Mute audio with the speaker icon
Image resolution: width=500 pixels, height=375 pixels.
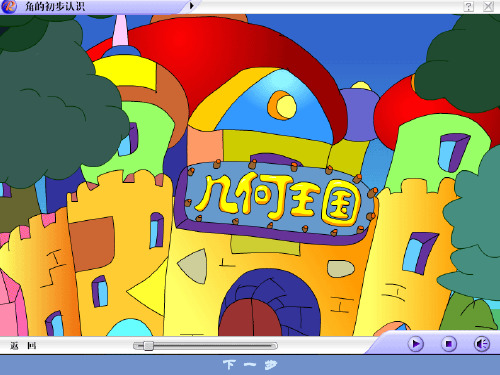tap(482, 344)
